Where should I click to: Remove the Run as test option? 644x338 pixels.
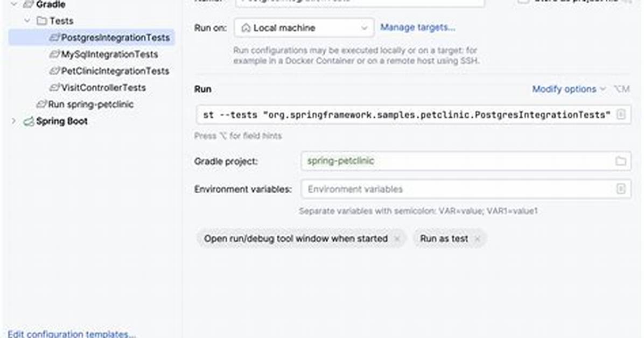coord(477,238)
